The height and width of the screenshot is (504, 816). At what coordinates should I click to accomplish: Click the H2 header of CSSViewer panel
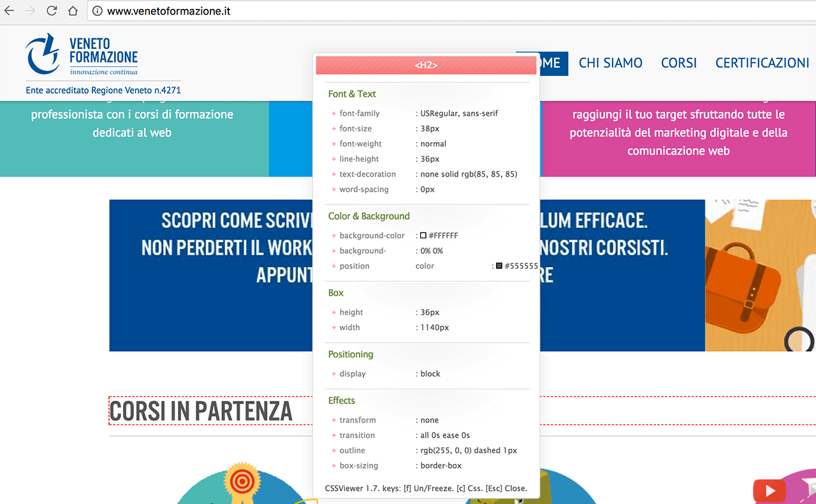pyautogui.click(x=426, y=65)
